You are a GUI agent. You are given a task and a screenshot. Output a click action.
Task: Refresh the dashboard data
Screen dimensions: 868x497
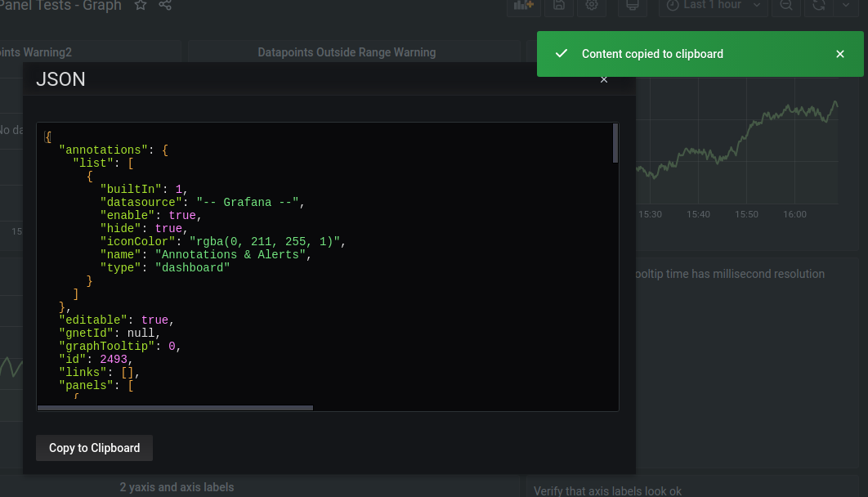(817, 7)
